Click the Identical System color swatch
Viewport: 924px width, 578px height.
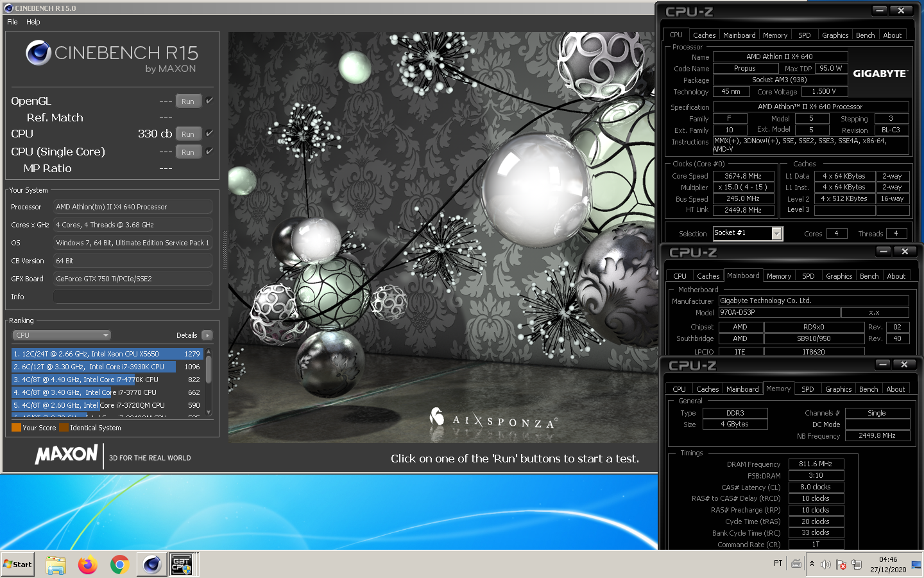click(x=64, y=428)
